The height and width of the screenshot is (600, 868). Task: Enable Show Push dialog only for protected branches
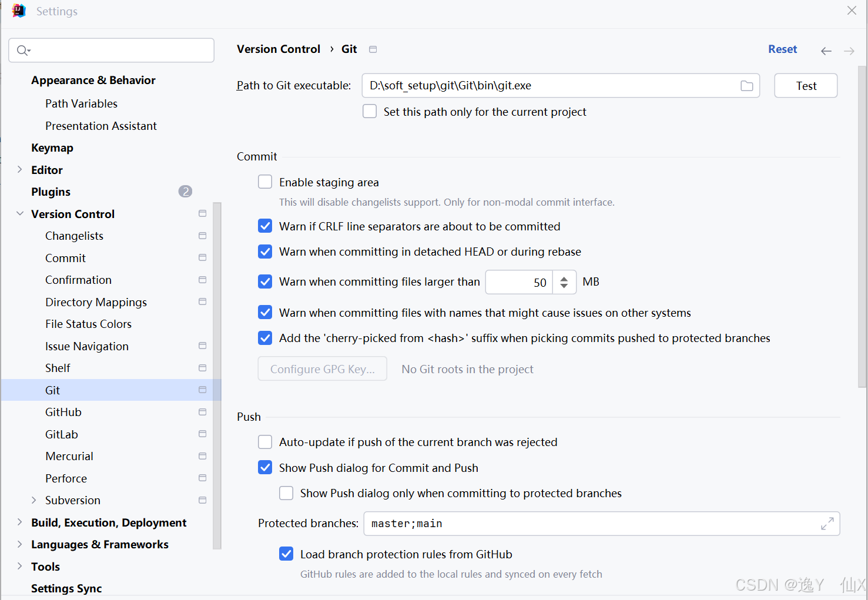pyautogui.click(x=286, y=493)
